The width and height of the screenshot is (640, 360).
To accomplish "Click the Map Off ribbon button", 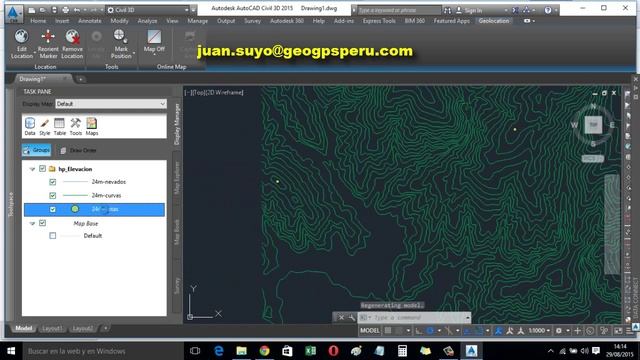I will point(154,41).
